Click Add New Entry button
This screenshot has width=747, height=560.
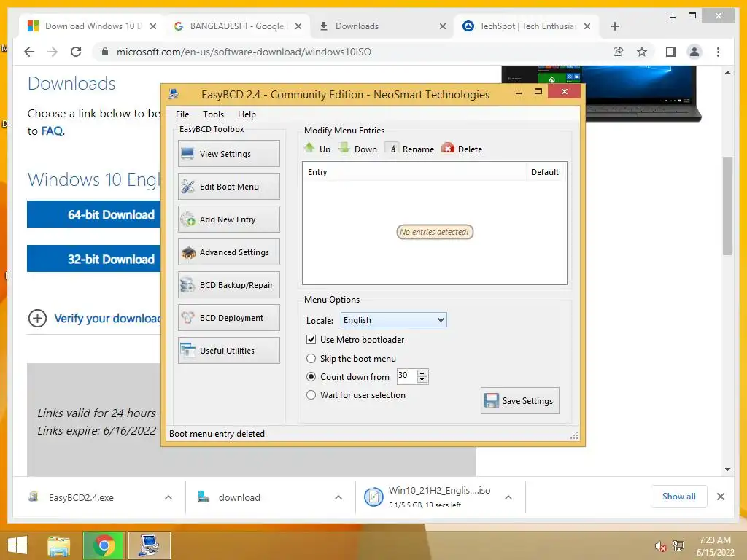[228, 219]
